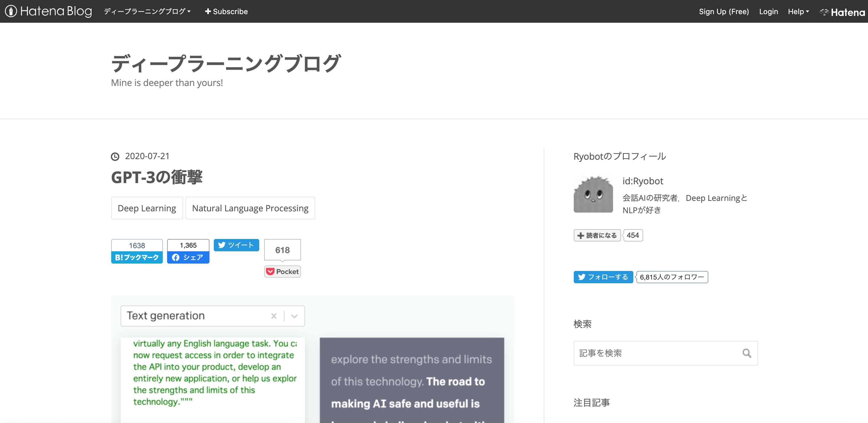Click the 618 Pocket save count
Screen dimensions: 868x423
tap(282, 250)
